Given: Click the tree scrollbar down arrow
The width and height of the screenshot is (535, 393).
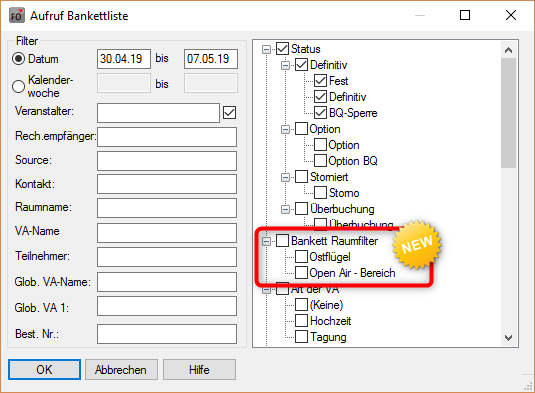Looking at the screenshot, I should (508, 338).
